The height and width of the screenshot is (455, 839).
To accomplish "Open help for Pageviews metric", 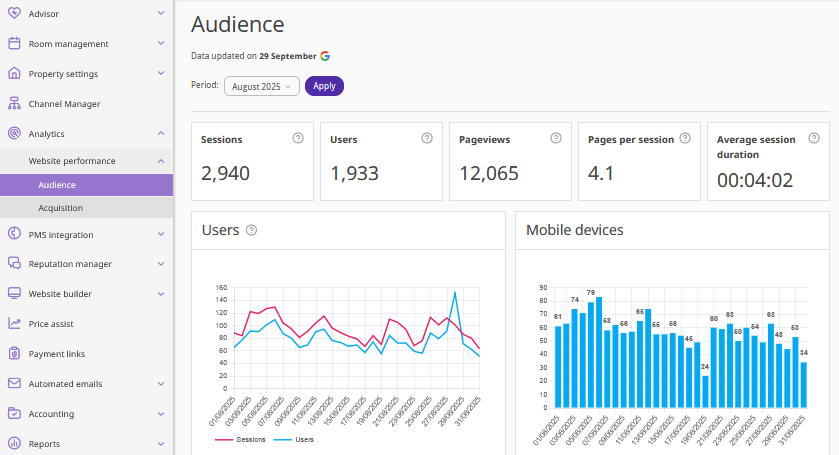I will pyautogui.click(x=556, y=138).
